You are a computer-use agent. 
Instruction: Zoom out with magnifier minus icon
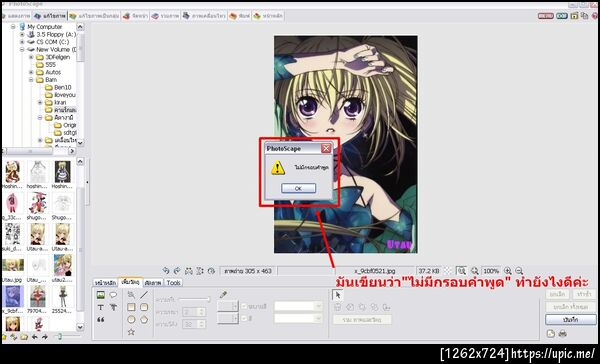point(519,271)
